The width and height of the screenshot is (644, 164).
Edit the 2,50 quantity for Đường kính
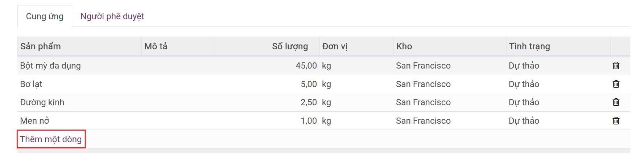point(309,102)
